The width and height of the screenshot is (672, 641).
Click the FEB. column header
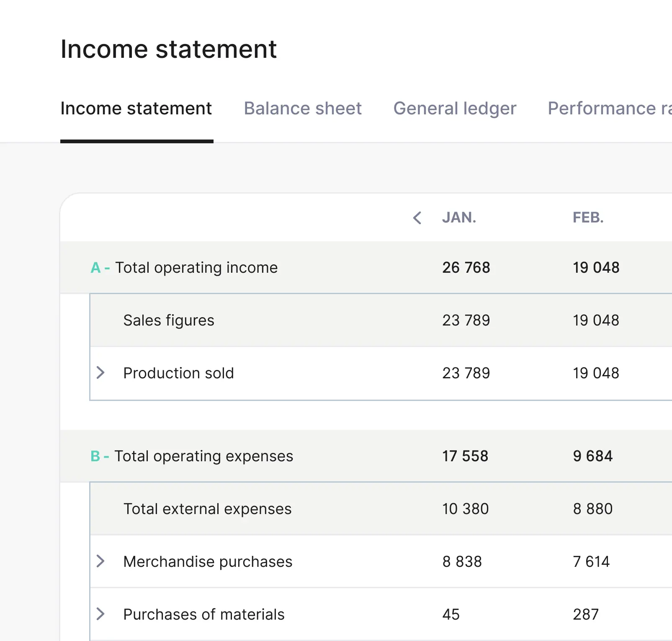(x=588, y=218)
